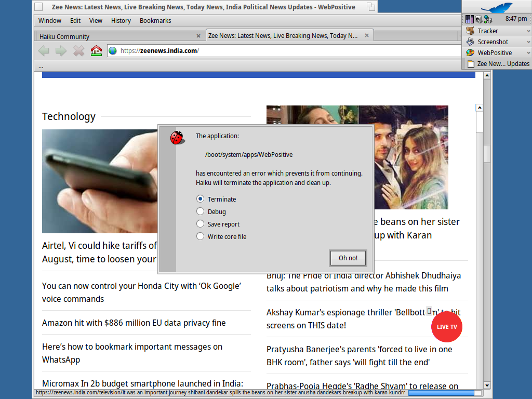Click the browser Back arrow icon
Viewport: 532px width, 399px height.
coord(44,51)
